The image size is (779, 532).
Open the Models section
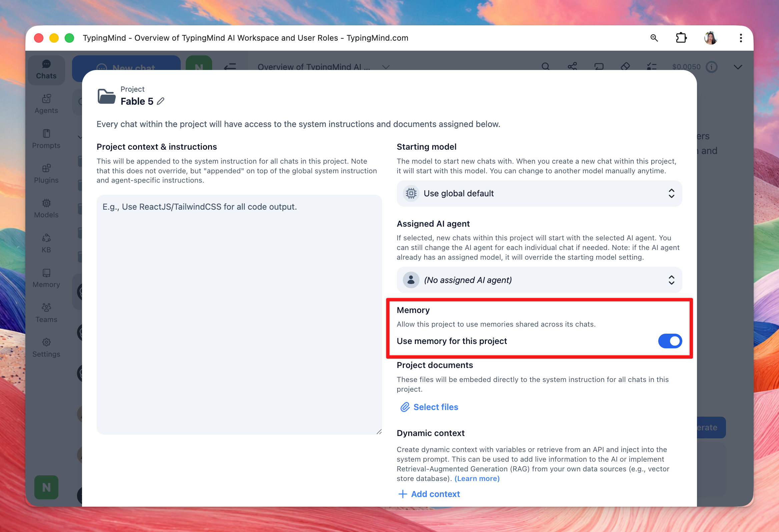click(x=46, y=209)
